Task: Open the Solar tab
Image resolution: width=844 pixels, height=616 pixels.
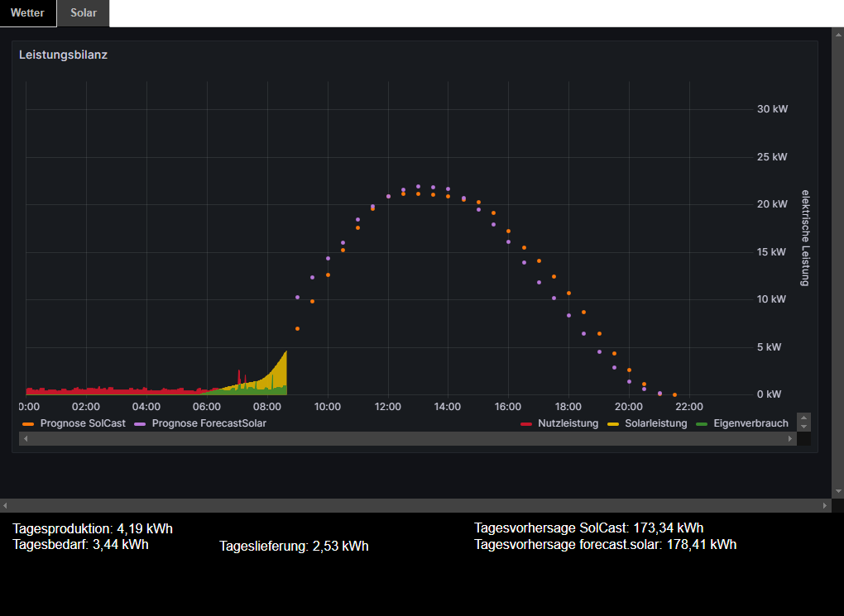Action: click(84, 13)
